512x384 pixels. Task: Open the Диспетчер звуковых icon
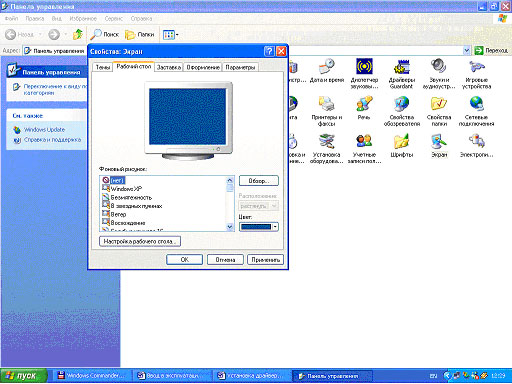[x=364, y=74]
